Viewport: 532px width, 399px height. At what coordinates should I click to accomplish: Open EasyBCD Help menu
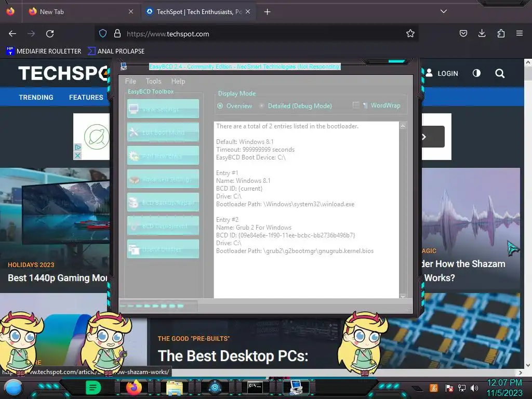[x=178, y=81]
